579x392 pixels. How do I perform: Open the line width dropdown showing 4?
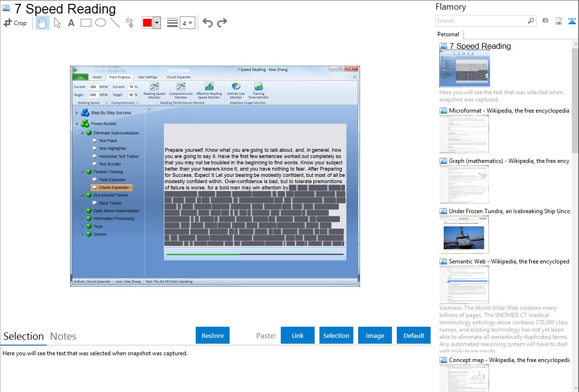[x=187, y=23]
